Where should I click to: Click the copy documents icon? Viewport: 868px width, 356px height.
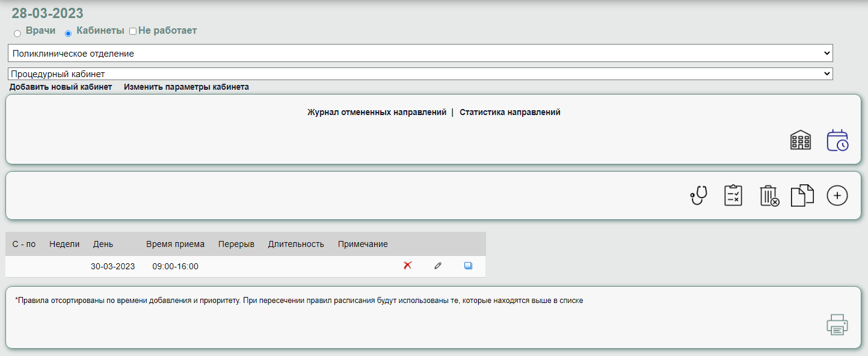click(802, 196)
